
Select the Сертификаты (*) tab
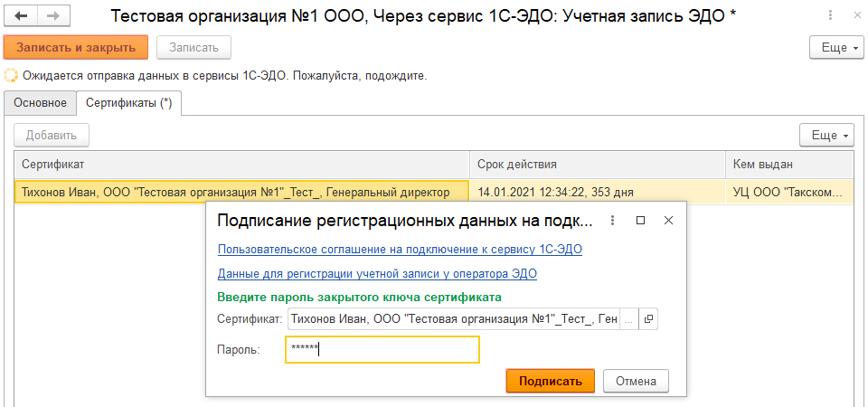(128, 103)
